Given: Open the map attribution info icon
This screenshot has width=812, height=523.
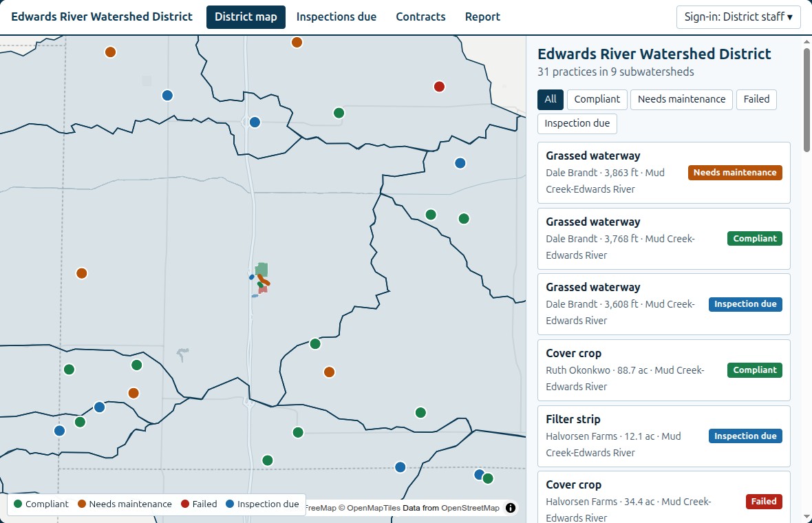Looking at the screenshot, I should (511, 508).
